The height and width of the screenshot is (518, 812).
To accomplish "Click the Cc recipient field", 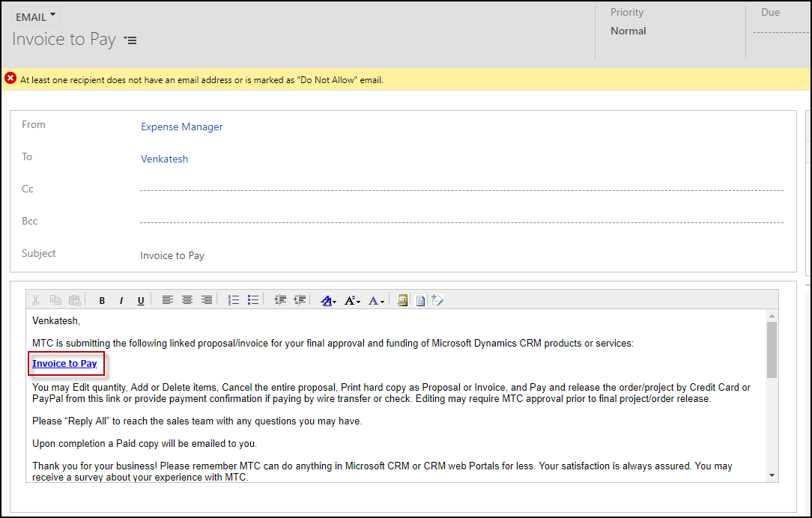I will [x=461, y=190].
